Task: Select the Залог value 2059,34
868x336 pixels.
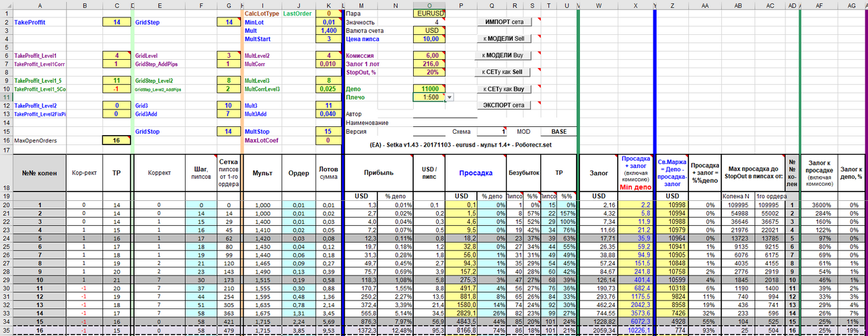Action: point(598,331)
